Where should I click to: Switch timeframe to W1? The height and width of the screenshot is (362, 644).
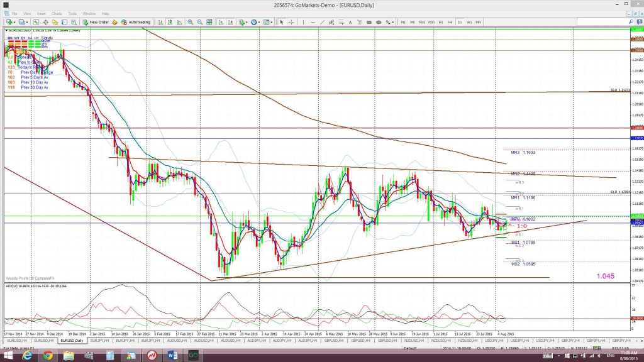point(469,22)
